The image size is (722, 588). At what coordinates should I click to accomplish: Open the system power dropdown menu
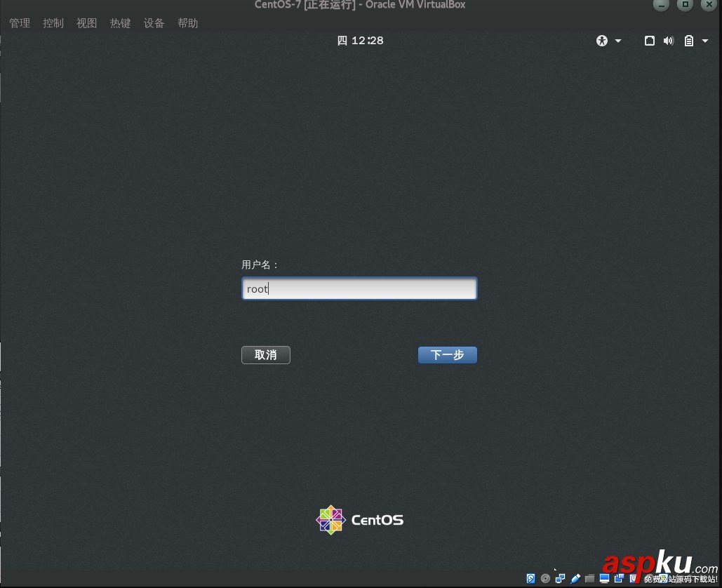706,41
